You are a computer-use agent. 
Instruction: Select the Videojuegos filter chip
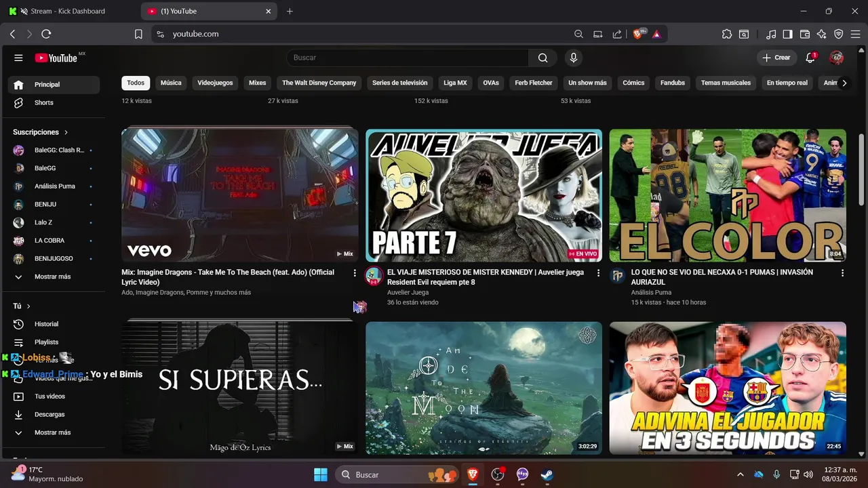click(x=215, y=83)
